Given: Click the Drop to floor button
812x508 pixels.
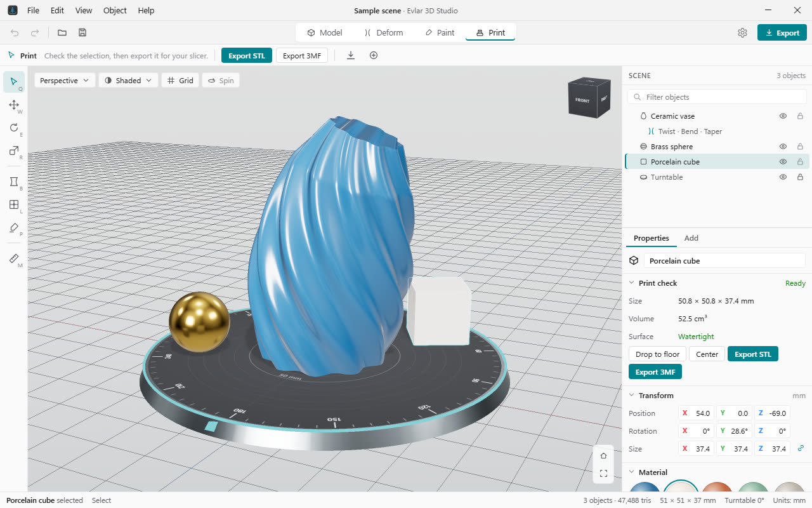Looking at the screenshot, I should [x=657, y=354].
